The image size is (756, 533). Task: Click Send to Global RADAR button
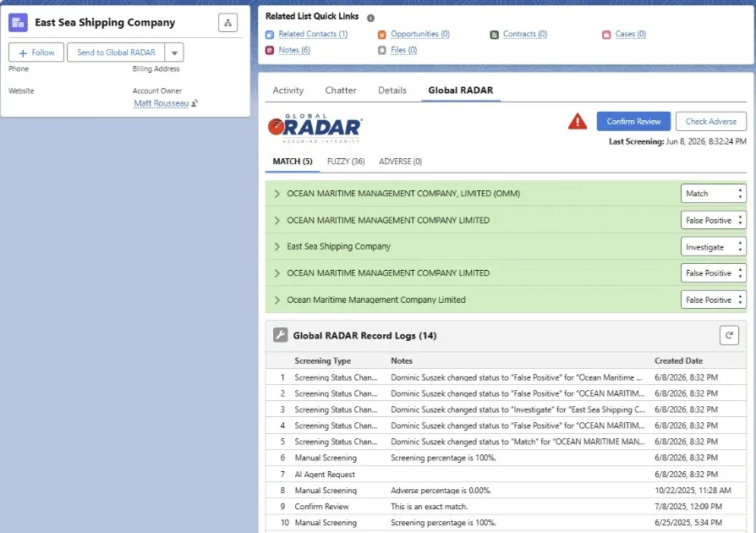pyautogui.click(x=116, y=52)
